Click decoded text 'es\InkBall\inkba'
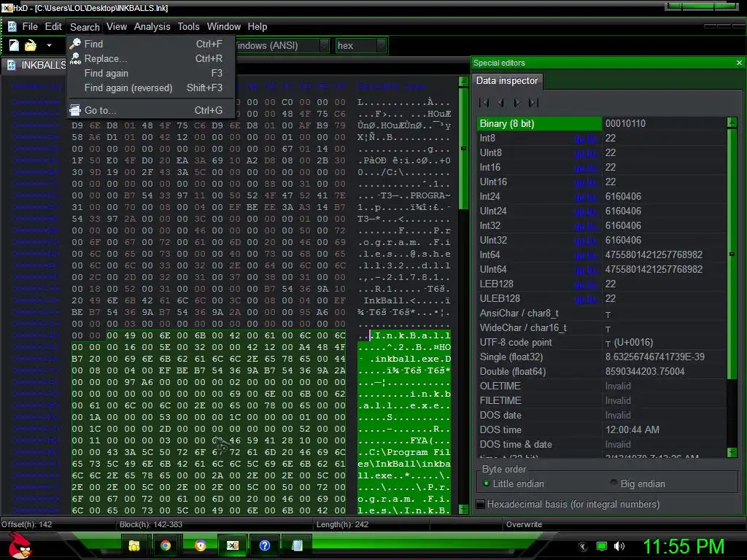This screenshot has width=747, height=560. 404,464
